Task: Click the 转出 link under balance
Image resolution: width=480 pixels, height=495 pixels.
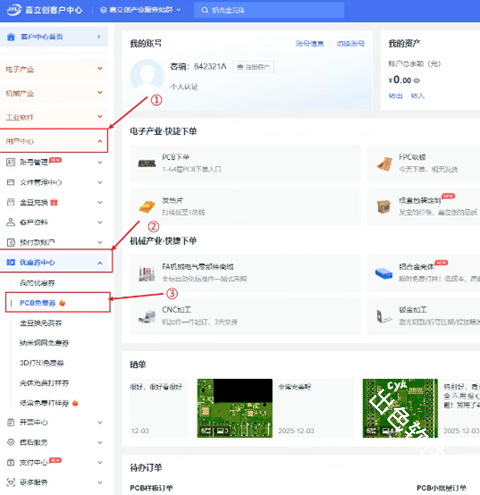Action: coord(395,96)
